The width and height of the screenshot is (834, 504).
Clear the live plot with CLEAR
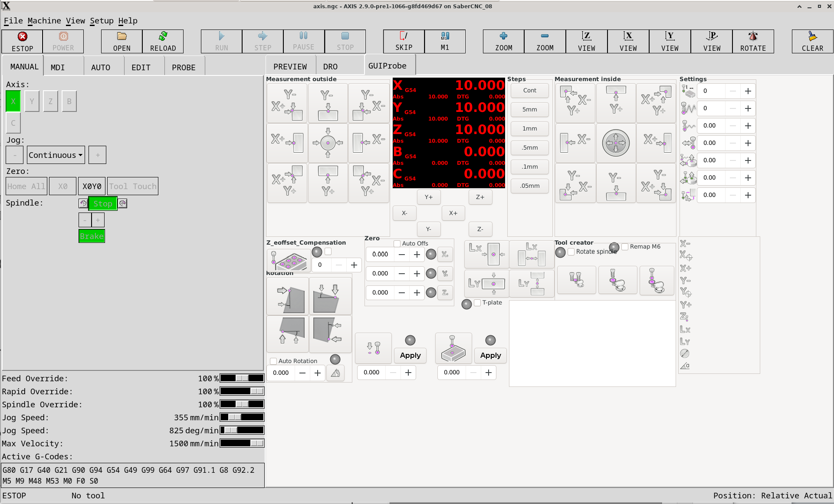812,42
